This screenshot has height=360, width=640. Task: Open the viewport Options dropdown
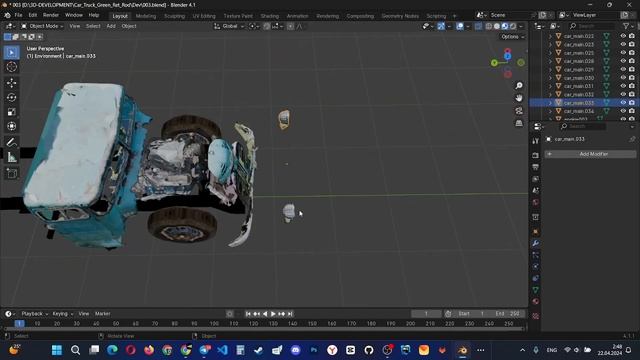click(x=512, y=37)
